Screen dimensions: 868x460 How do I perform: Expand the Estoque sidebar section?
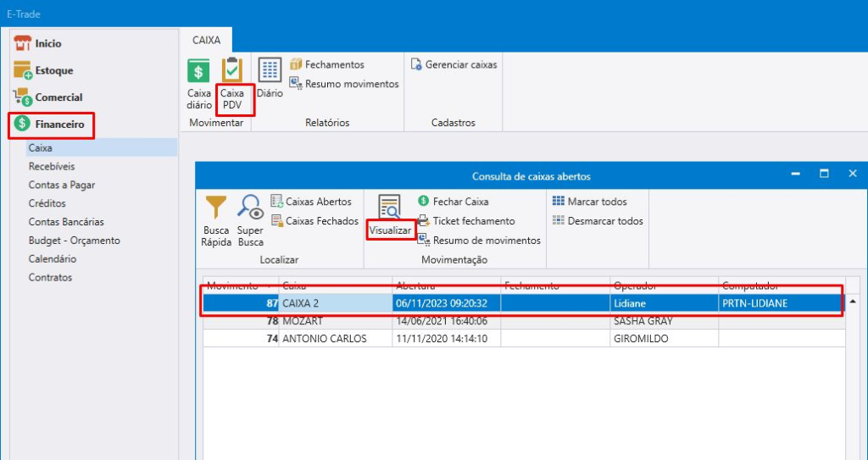click(53, 70)
